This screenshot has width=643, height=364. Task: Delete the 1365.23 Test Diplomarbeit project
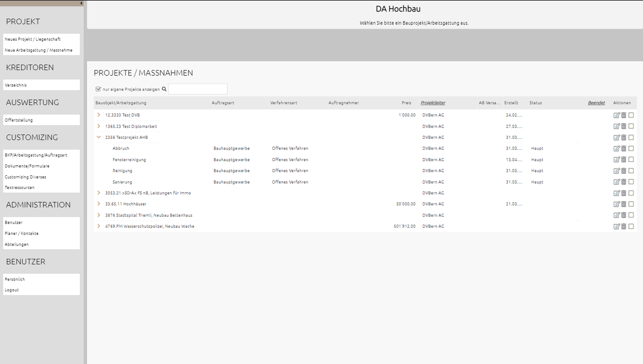click(624, 126)
